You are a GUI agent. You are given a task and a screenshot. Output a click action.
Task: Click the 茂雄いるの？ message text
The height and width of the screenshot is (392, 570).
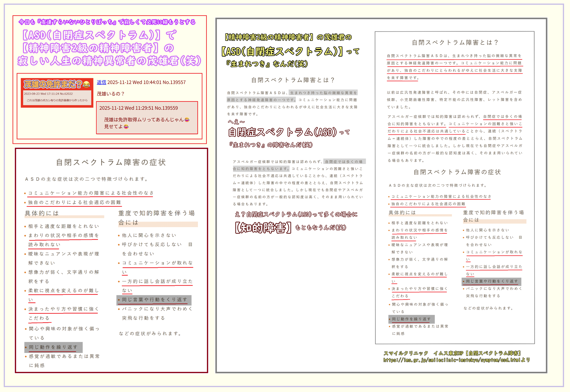click(110, 94)
